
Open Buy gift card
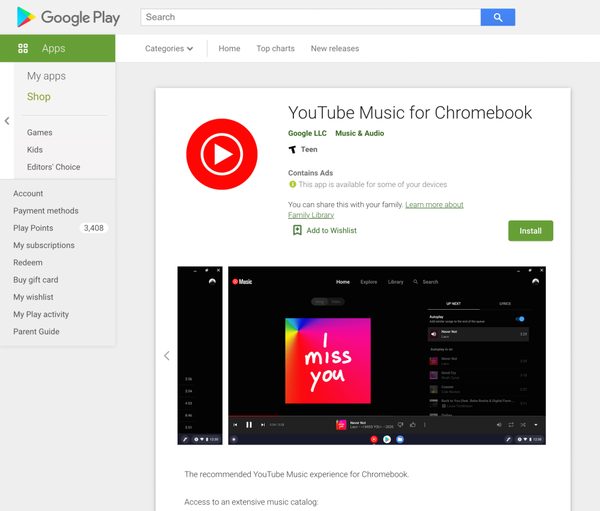36,280
